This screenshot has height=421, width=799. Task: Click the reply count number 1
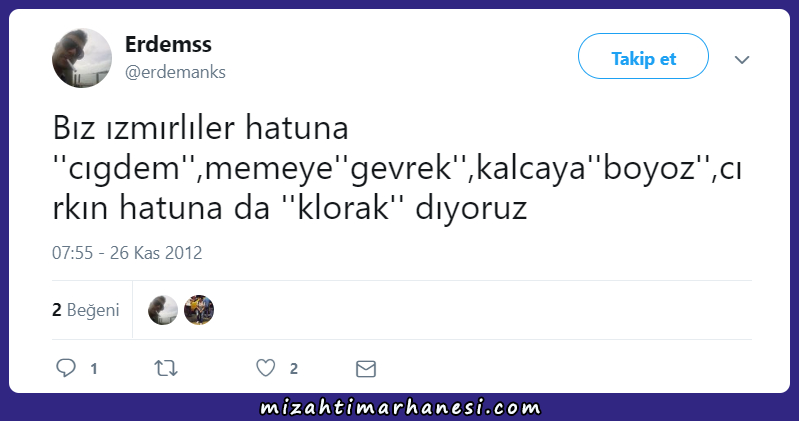tap(94, 369)
